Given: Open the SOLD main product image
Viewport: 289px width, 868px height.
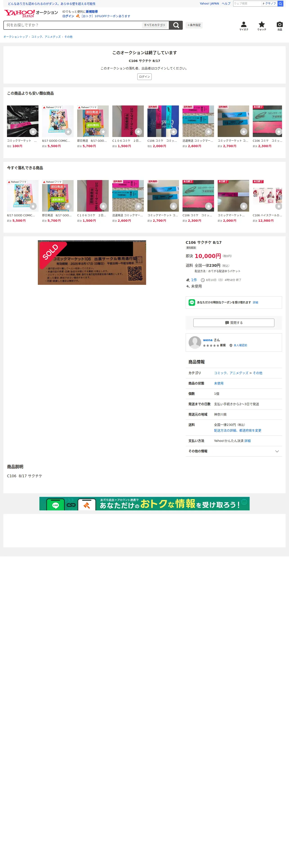Looking at the screenshot, I should point(92,263).
